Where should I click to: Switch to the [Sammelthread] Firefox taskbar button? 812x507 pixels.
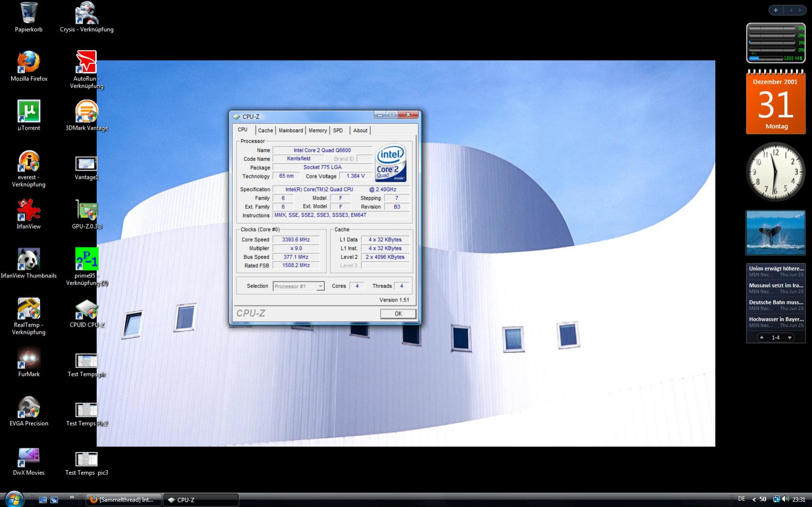[124, 500]
